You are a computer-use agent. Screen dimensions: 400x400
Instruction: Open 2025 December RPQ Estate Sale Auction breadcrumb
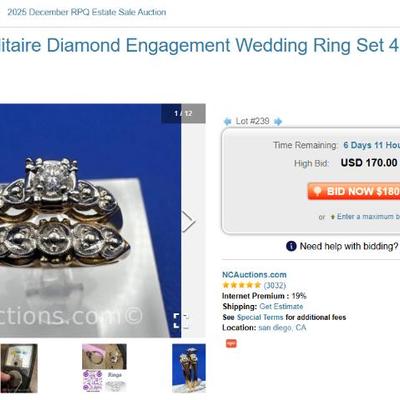click(87, 12)
